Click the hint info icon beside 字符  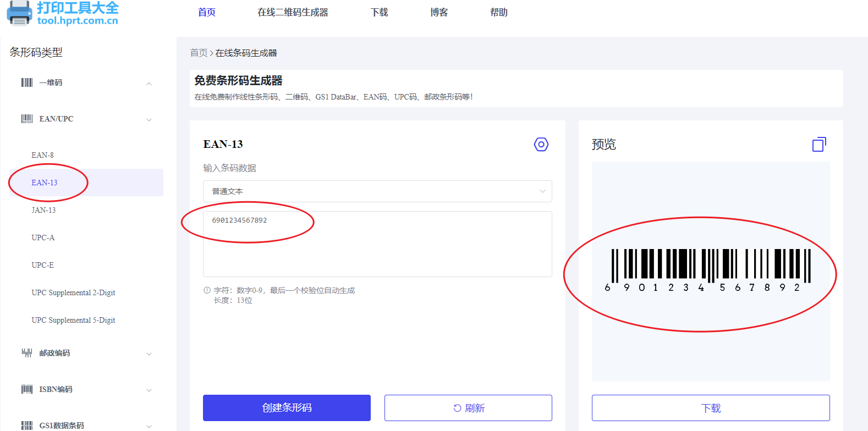[x=207, y=290]
